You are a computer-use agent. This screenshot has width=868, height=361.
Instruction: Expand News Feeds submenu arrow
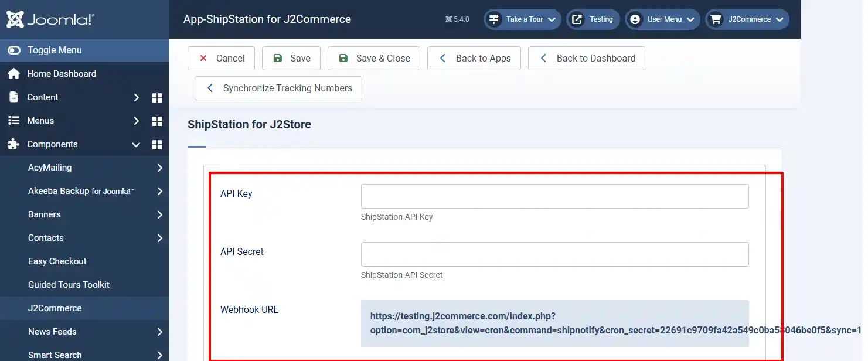[x=160, y=332]
